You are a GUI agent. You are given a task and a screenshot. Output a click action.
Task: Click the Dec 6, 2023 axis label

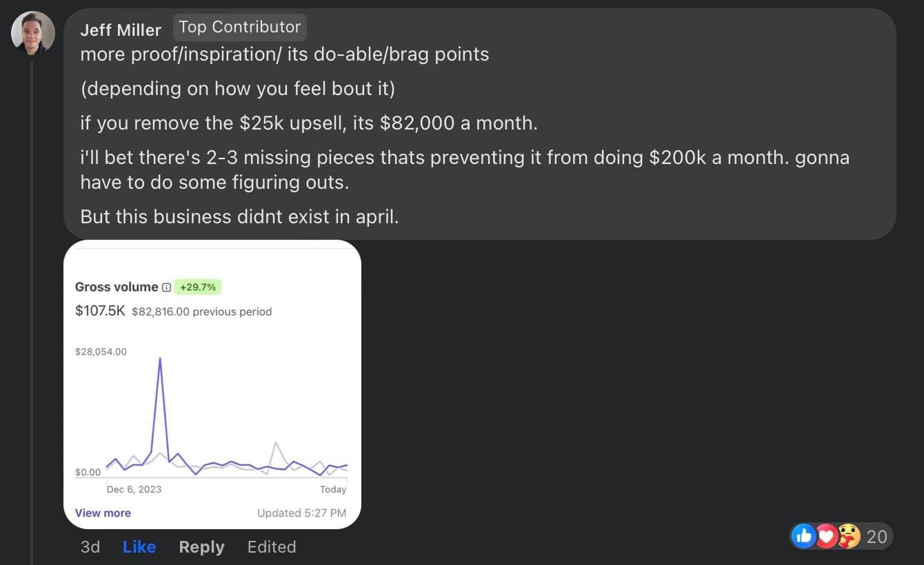coord(134,489)
